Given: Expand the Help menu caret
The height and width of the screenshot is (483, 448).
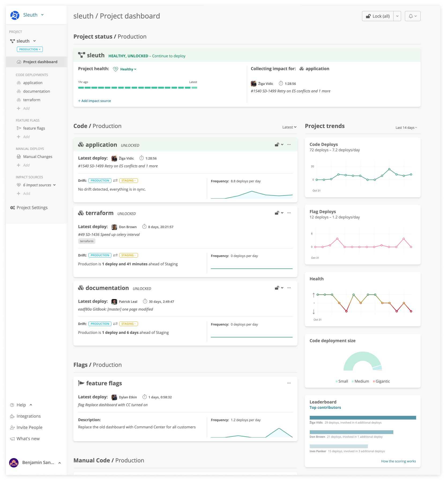Looking at the screenshot, I should (x=31, y=405).
